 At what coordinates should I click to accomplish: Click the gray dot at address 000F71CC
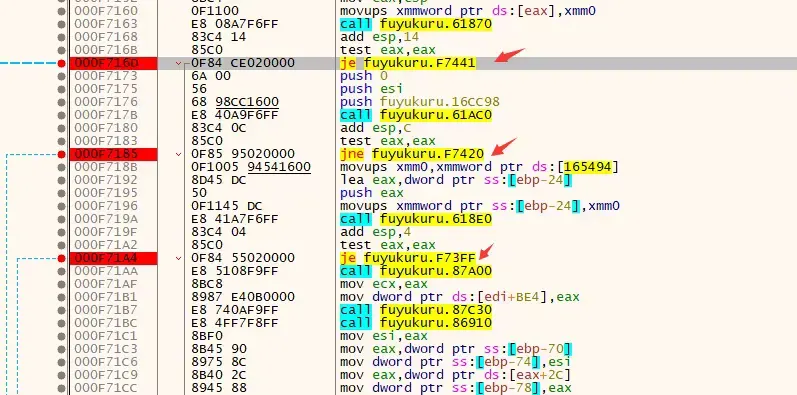(x=62, y=388)
